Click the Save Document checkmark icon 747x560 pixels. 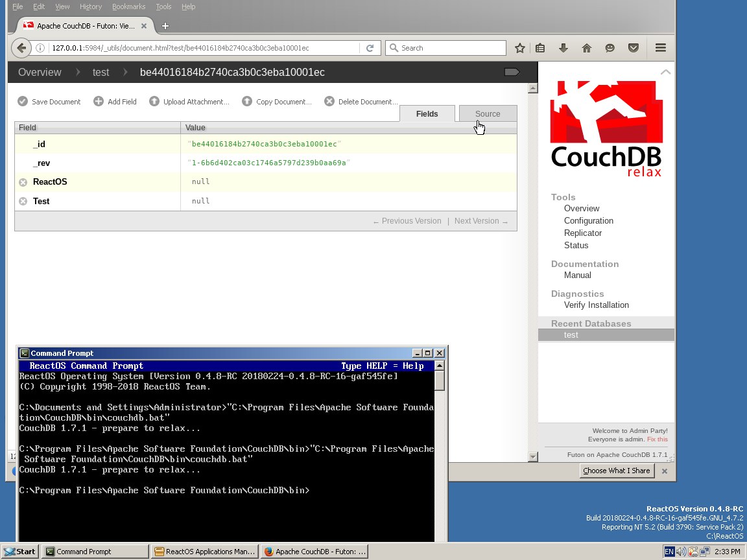tap(23, 101)
